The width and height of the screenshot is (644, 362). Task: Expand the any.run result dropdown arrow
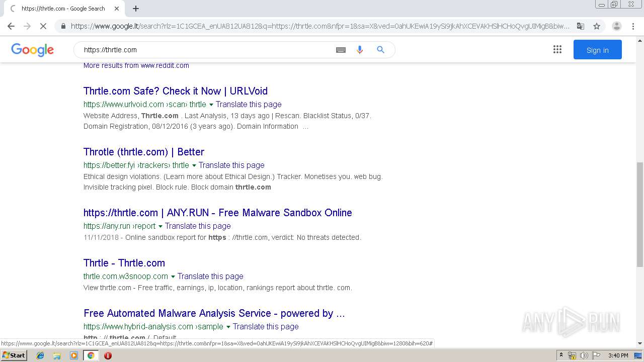(x=160, y=226)
